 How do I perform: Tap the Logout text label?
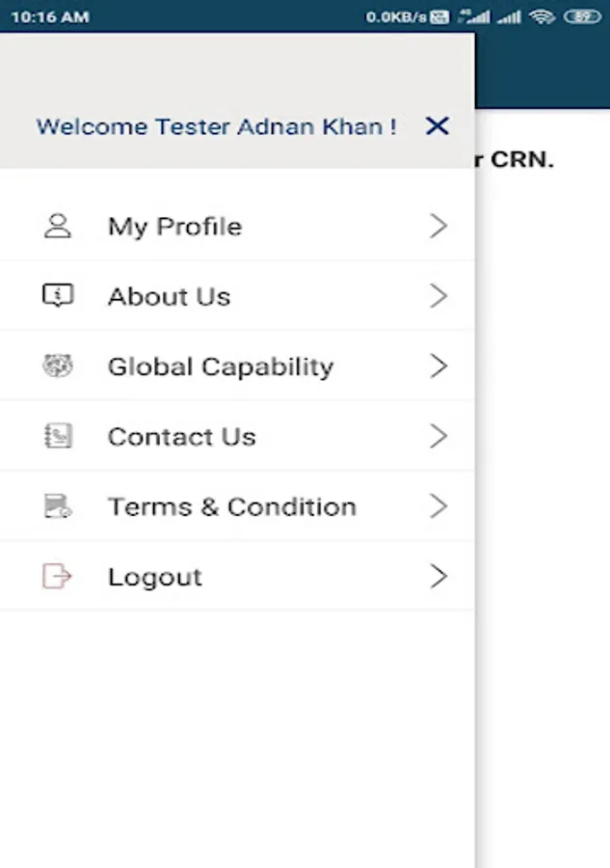(x=154, y=577)
